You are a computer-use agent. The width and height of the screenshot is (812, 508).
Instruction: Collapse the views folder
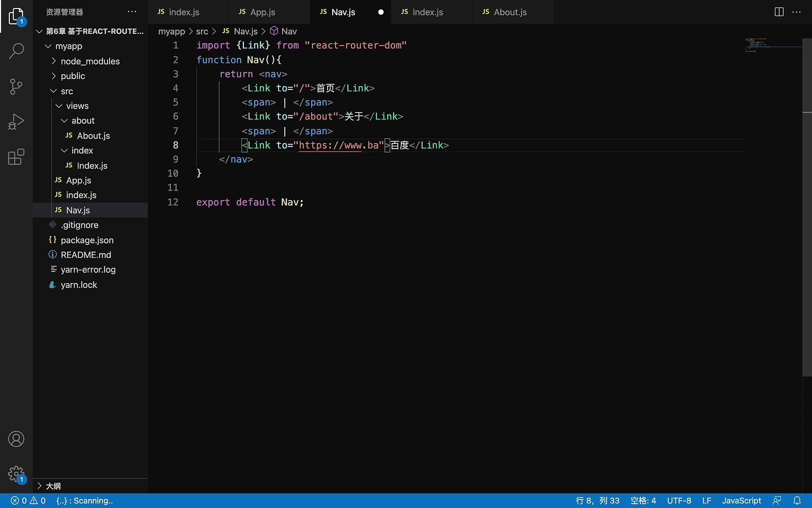point(59,106)
